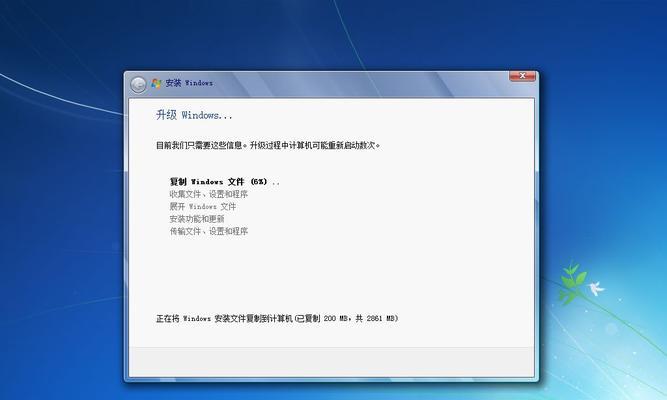Click the 升级 Windows... heading
This screenshot has height=400, width=667.
pyautogui.click(x=194, y=115)
